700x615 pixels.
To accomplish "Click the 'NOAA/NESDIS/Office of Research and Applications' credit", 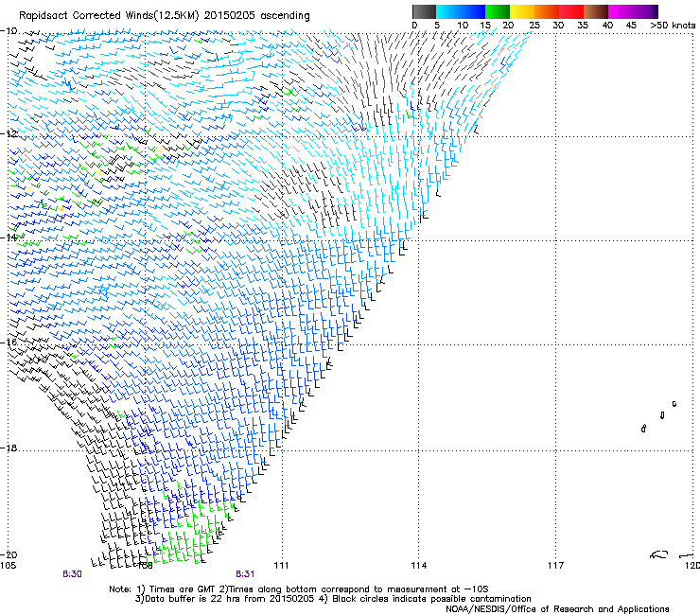I will [x=557, y=609].
